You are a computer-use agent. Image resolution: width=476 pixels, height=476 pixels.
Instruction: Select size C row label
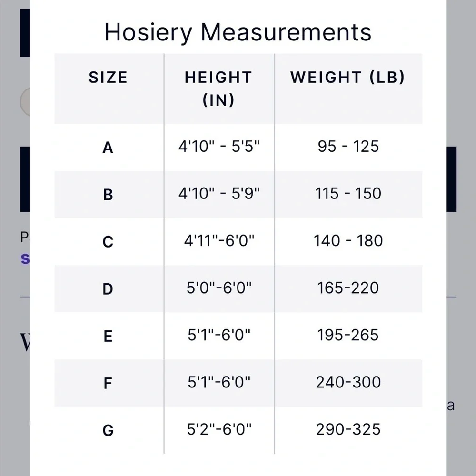108,242
